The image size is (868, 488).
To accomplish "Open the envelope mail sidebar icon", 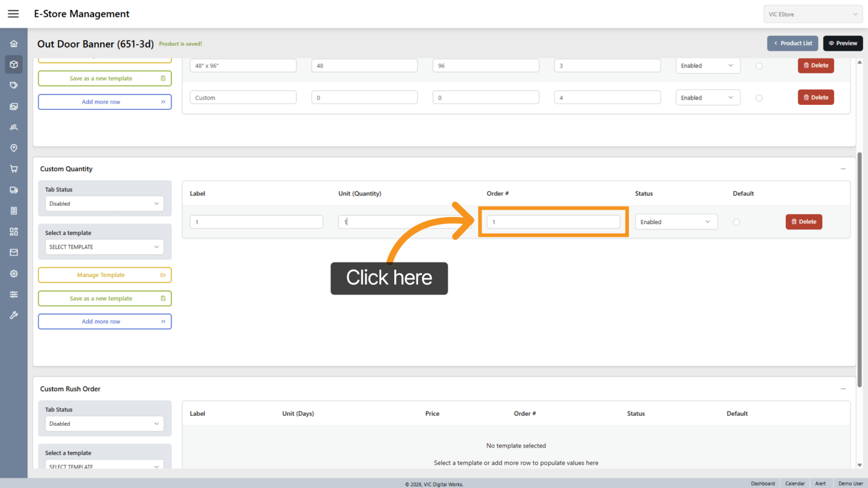I will coord(14,253).
